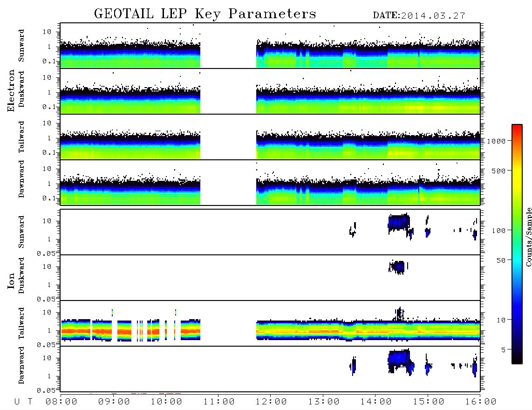Click the Ion Duskward panel label
532x410 pixels.
tap(21, 276)
